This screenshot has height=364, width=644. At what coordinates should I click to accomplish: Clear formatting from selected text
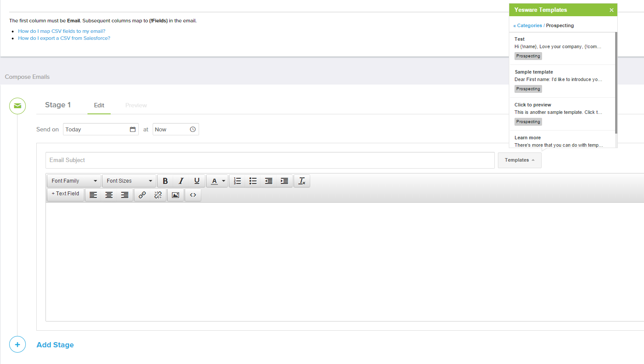point(302,181)
